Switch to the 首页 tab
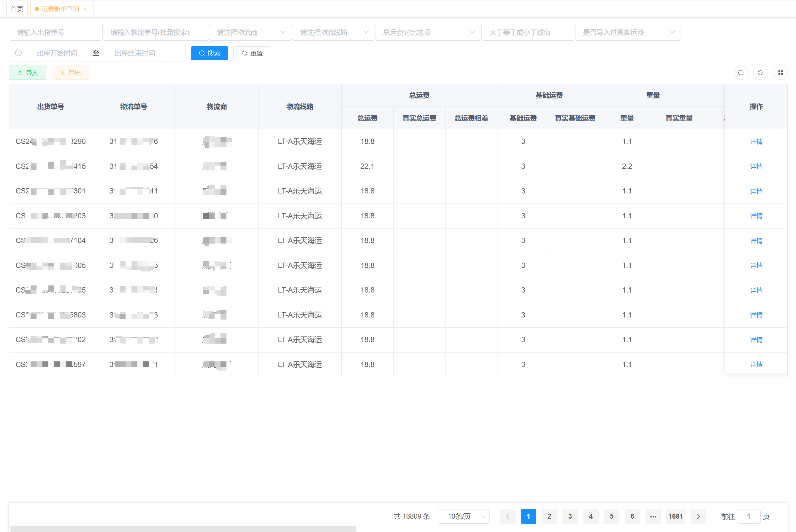This screenshot has width=796, height=532. (x=17, y=9)
